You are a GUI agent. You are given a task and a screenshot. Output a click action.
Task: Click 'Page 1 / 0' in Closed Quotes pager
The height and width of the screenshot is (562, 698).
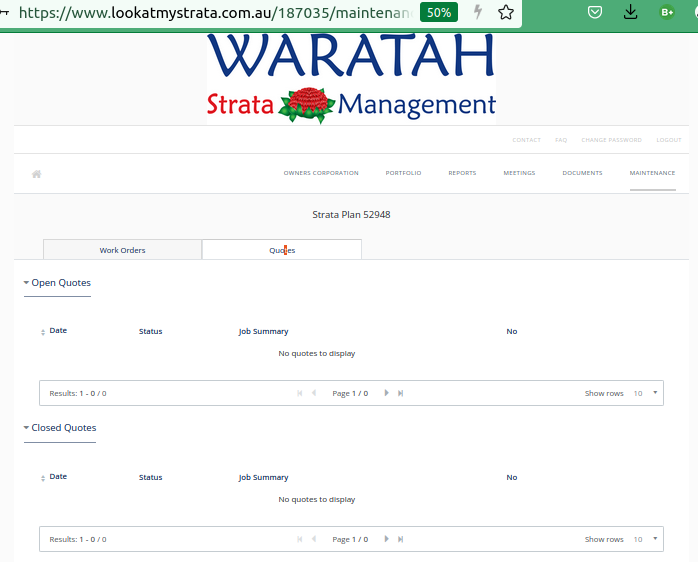click(350, 539)
